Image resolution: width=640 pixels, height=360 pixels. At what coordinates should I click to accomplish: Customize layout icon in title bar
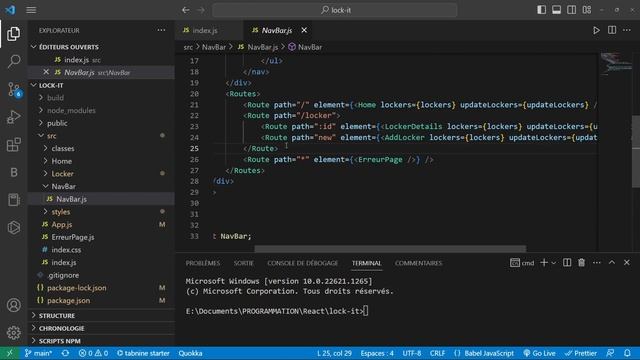(x=587, y=10)
